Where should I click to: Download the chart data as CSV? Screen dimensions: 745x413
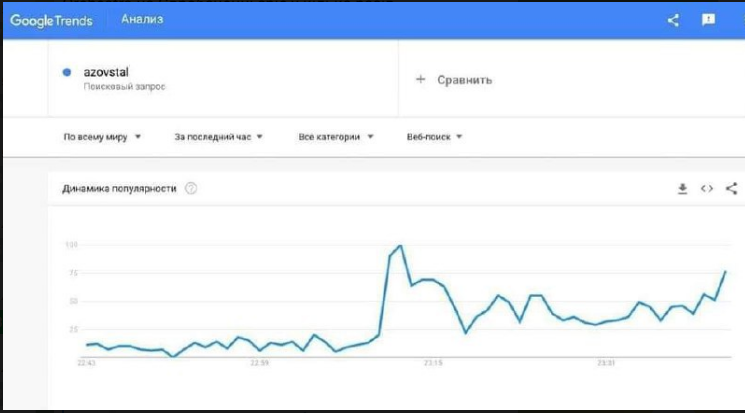(x=683, y=188)
